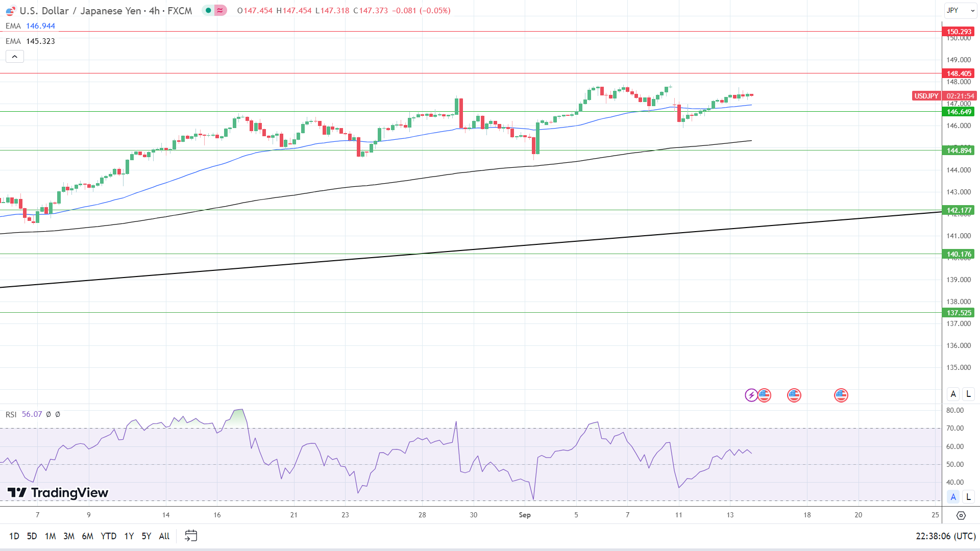Switch the range to 6M
The width and height of the screenshot is (980, 551).
pyautogui.click(x=87, y=536)
